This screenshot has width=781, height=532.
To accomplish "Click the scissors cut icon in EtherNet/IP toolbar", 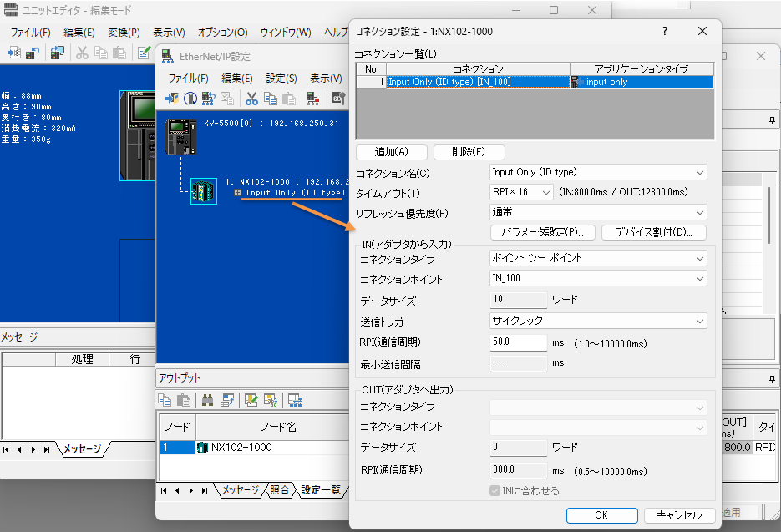I will point(251,99).
